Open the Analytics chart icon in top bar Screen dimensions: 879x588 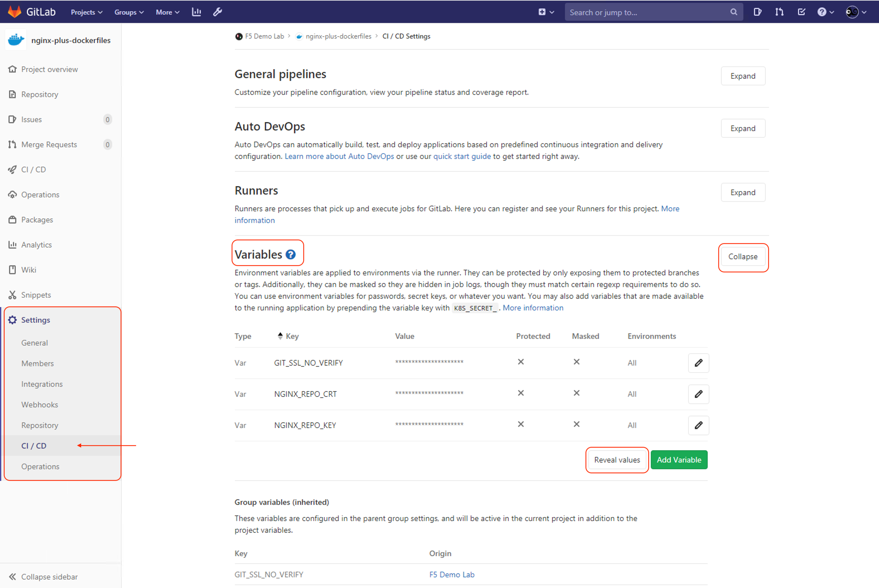pos(196,12)
